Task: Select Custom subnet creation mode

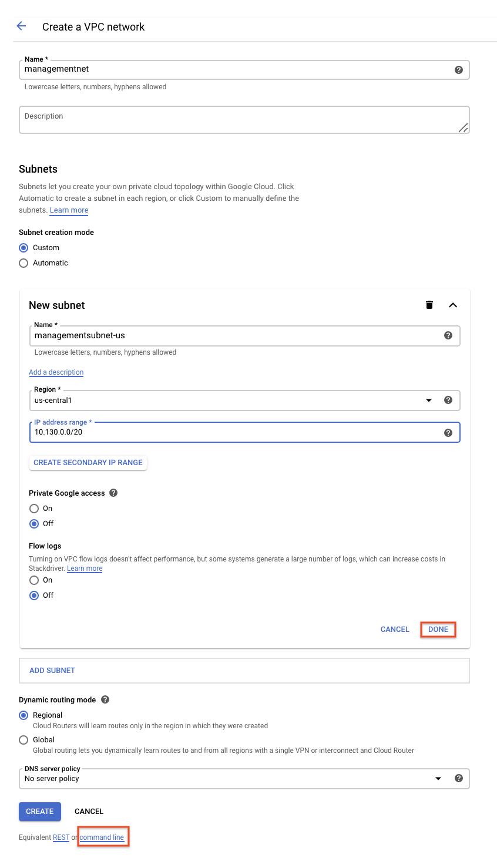Action: pyautogui.click(x=23, y=248)
